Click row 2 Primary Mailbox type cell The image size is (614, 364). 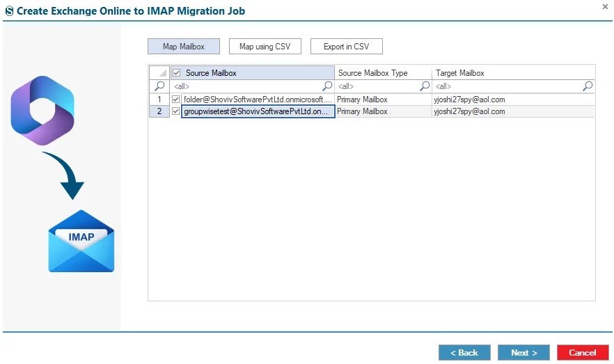point(384,111)
